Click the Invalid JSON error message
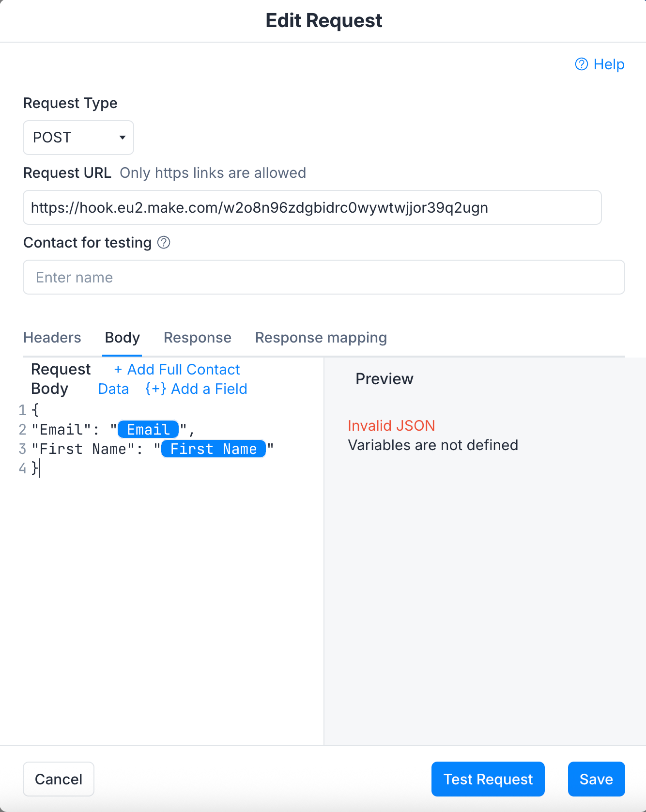The image size is (646, 812). click(x=391, y=425)
